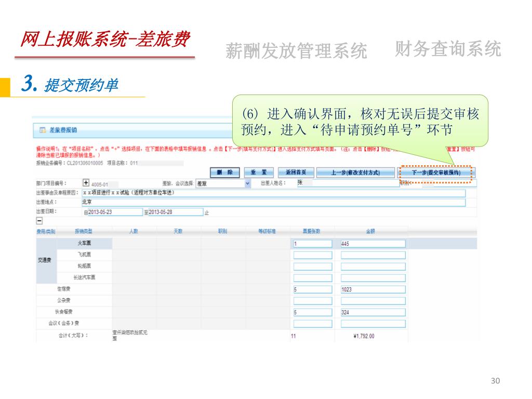
Task: Click 火车票 ticket count field showing 1
Action: point(313,244)
